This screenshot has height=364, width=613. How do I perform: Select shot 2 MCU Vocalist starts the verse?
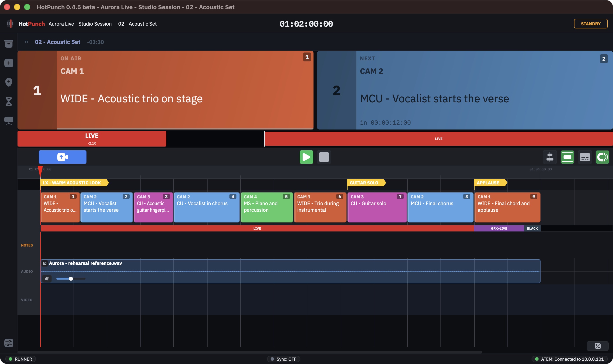point(107,207)
